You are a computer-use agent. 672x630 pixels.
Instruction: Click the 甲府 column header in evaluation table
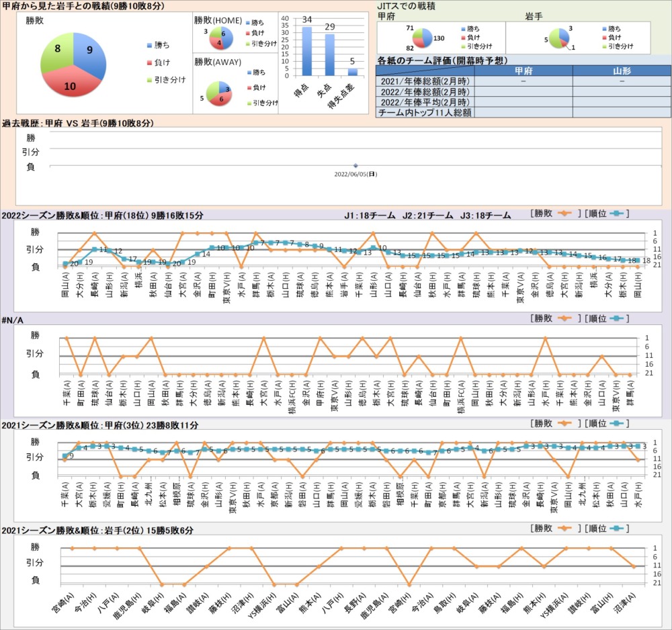tap(523, 71)
